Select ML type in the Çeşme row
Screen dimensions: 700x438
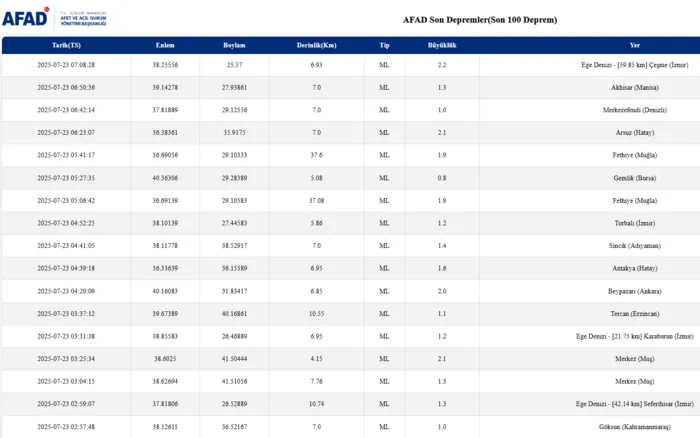click(x=384, y=65)
